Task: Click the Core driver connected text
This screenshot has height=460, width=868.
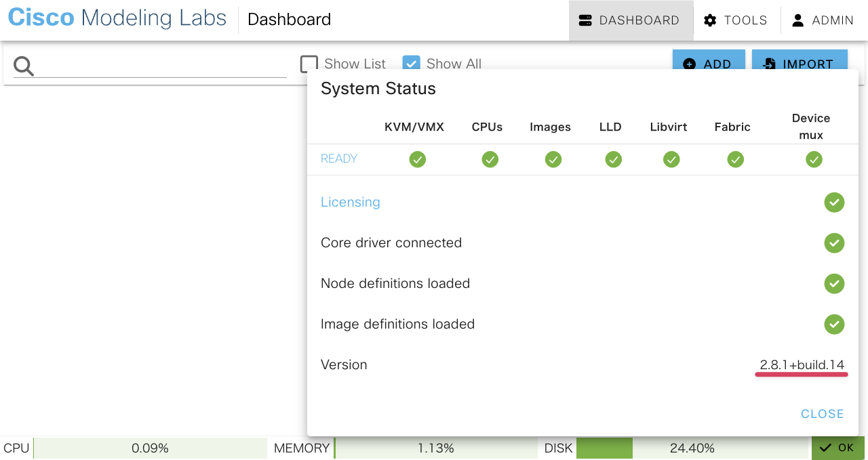Action: (x=391, y=243)
